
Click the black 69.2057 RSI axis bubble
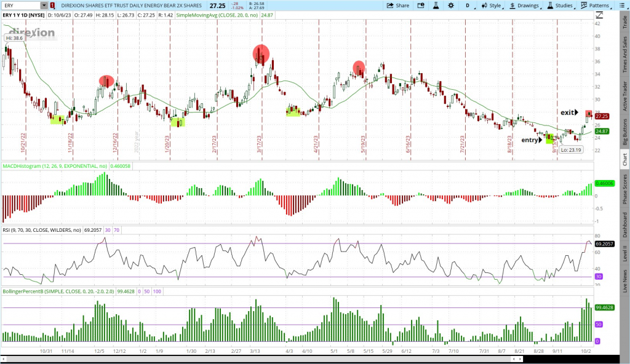coord(604,244)
